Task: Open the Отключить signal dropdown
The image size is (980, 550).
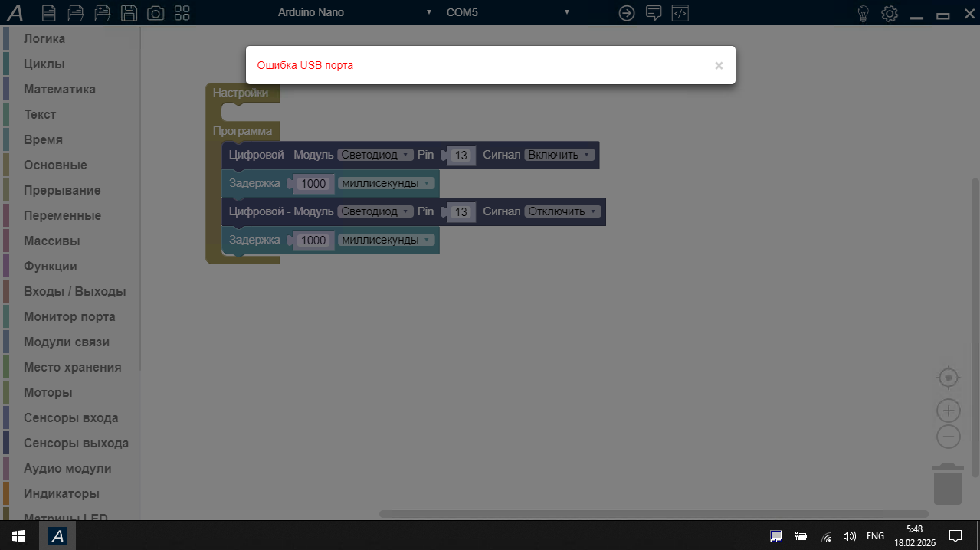Action: pyautogui.click(x=562, y=211)
